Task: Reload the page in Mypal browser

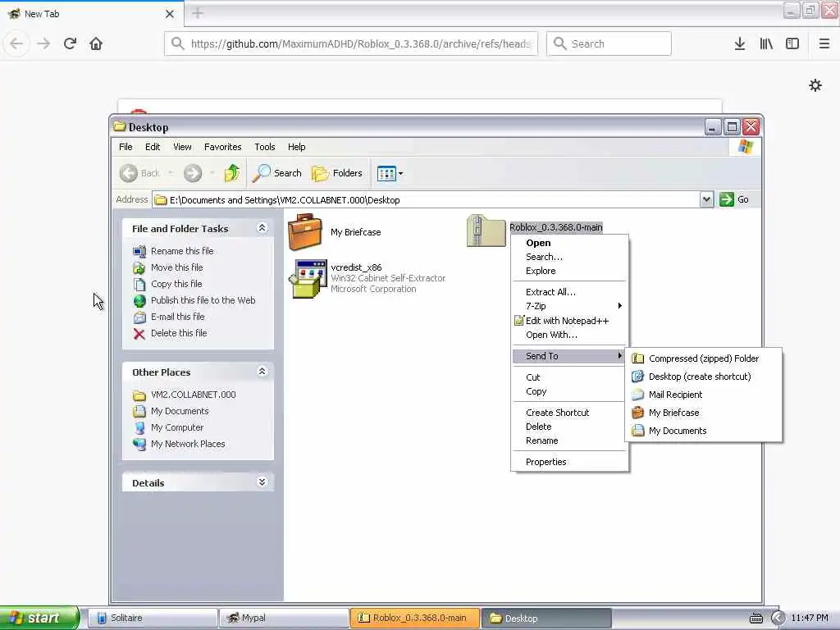Action: [x=70, y=43]
